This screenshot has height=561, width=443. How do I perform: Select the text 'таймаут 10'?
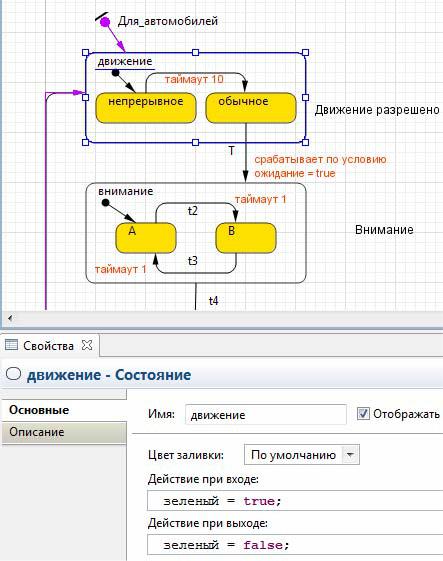pos(194,79)
